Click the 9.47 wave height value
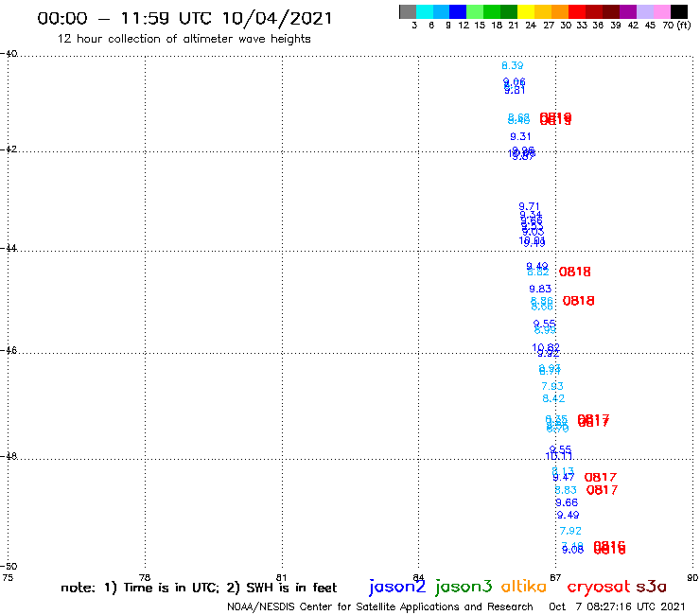Screen dimensions: 700x615 pyautogui.click(x=565, y=478)
